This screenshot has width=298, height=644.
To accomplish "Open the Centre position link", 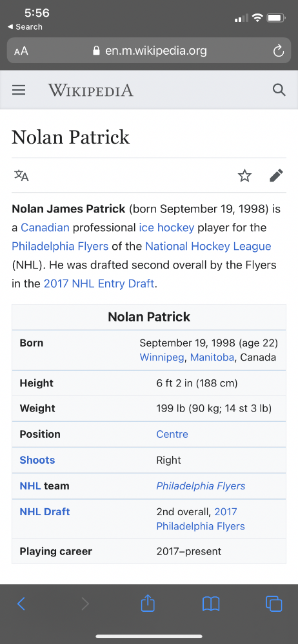I will point(172,434).
